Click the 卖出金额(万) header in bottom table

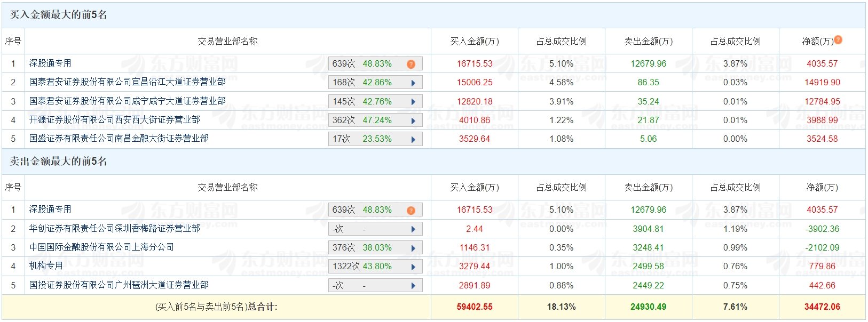pyautogui.click(x=648, y=188)
